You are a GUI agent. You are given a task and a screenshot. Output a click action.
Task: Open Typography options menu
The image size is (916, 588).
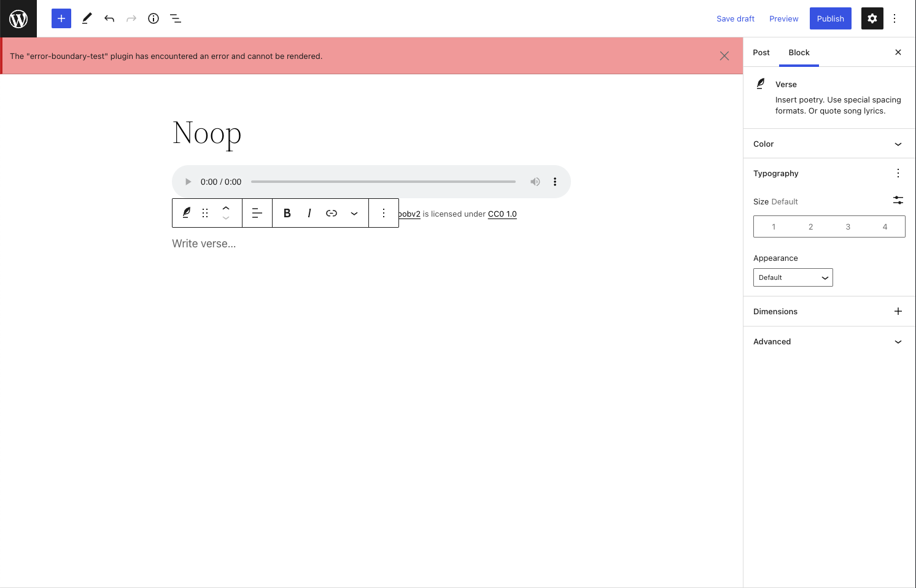point(898,173)
